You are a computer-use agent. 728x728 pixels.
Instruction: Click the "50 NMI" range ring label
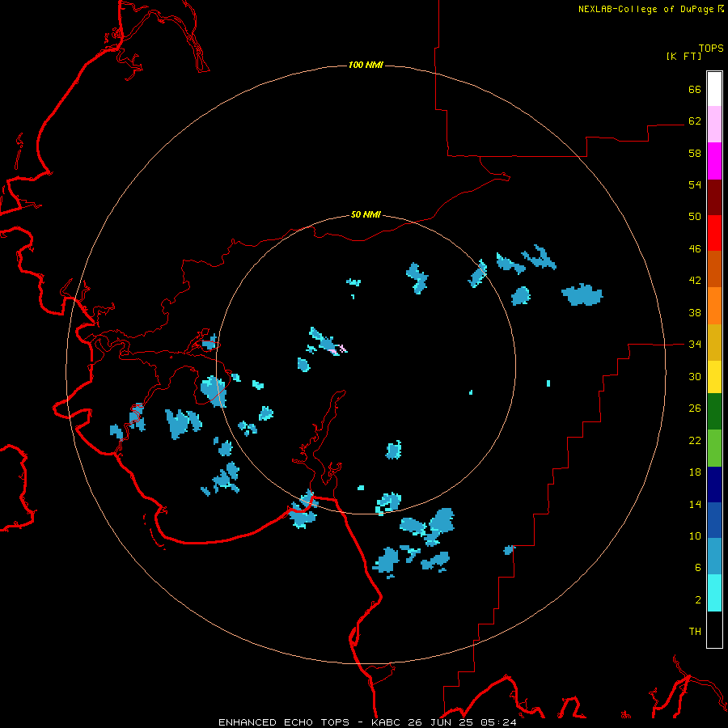366,214
